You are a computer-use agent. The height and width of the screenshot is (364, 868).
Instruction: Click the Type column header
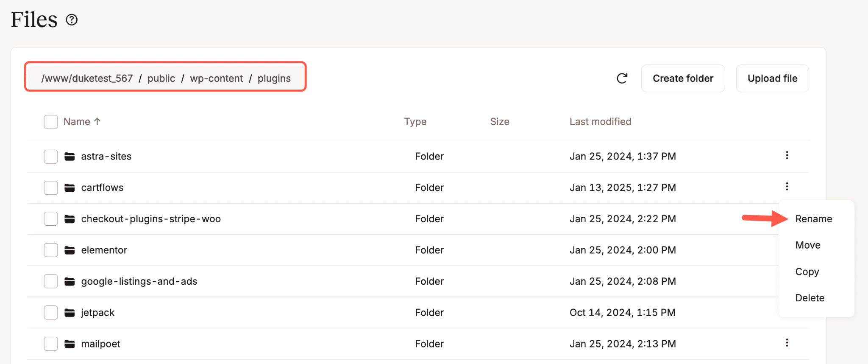coord(415,122)
